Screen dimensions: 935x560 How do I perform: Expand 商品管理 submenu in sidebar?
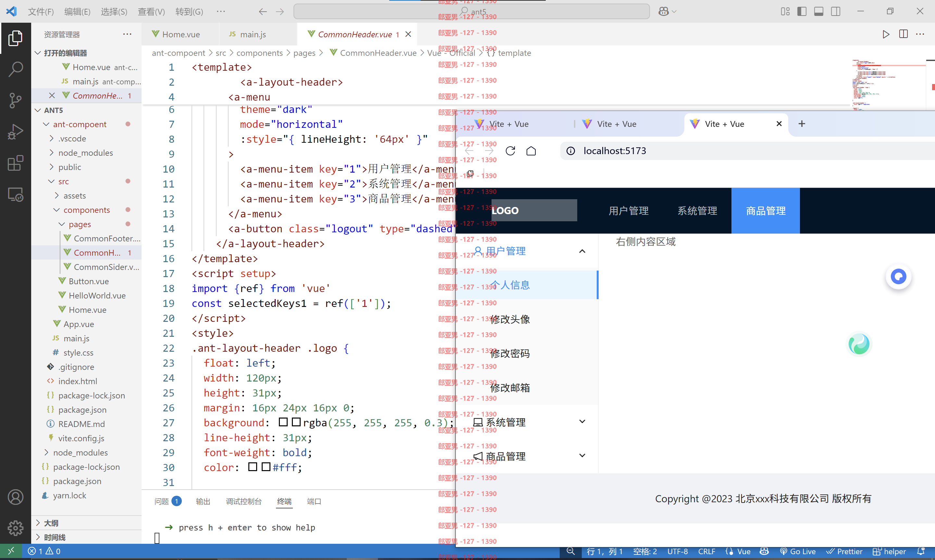coord(582,456)
